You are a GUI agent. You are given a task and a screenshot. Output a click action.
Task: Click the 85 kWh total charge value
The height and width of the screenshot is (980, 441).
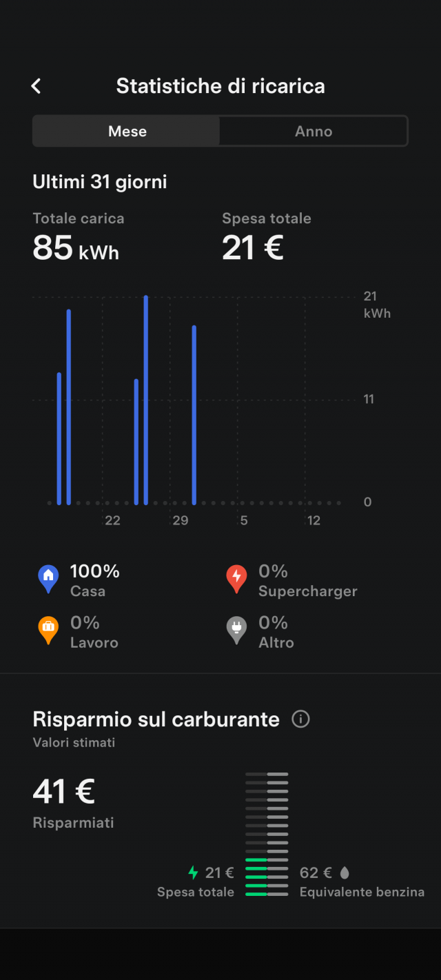click(x=76, y=247)
